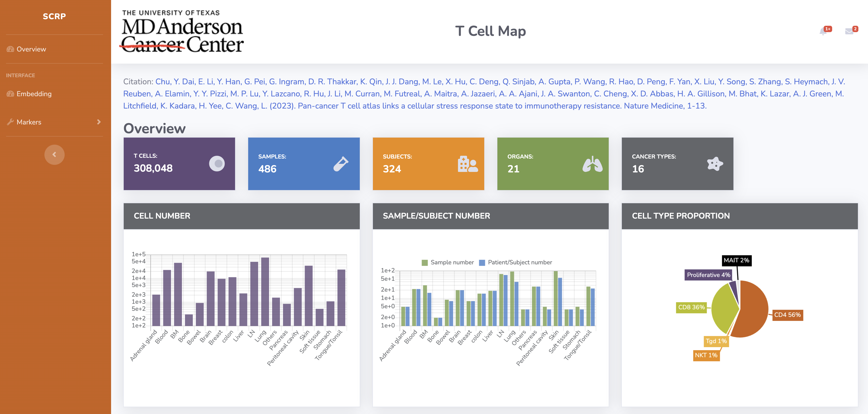Screen dimensions: 868x414
Task: Click the test tube icon on Samples card
Action: (341, 163)
